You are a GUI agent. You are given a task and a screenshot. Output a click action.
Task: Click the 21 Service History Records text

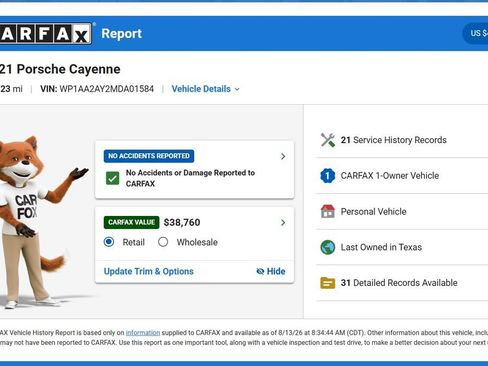393,140
